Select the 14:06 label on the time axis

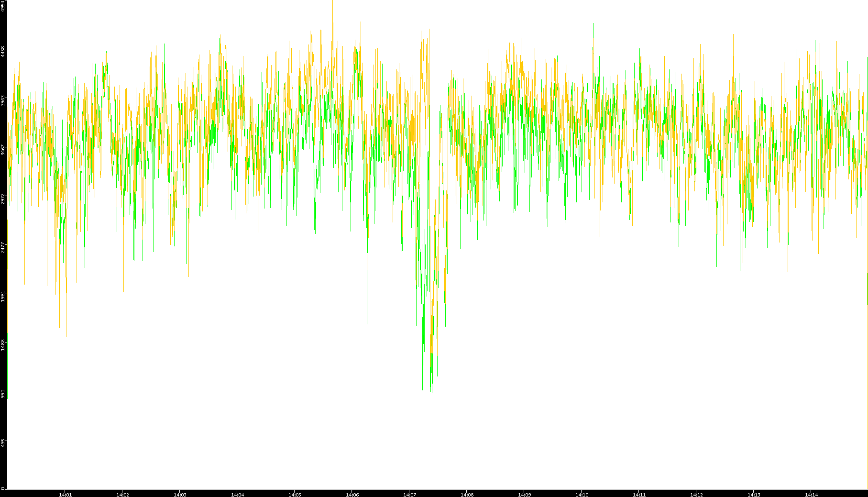(x=352, y=495)
